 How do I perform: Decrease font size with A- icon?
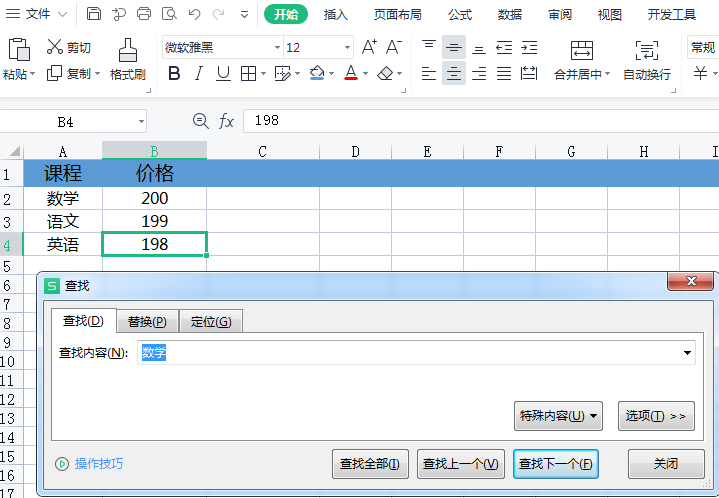pos(394,47)
